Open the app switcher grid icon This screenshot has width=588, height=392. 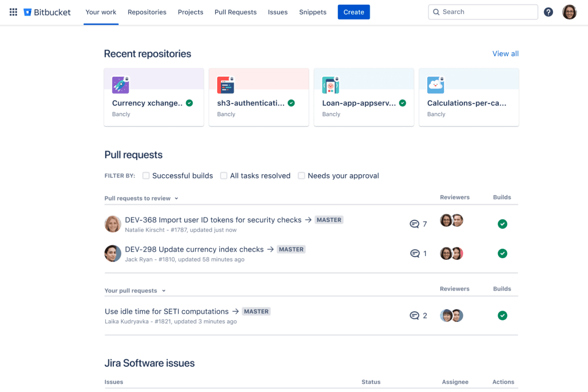[13, 12]
